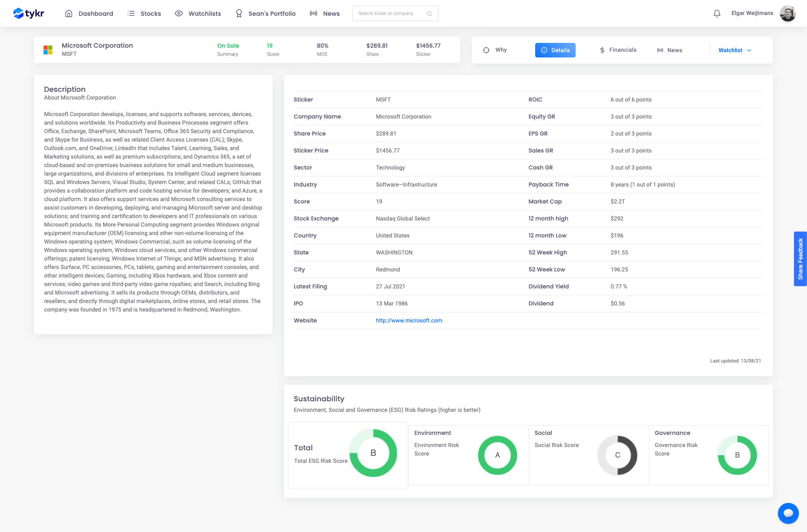Open News in the top navbar
The image size is (807, 532).
(x=325, y=13)
